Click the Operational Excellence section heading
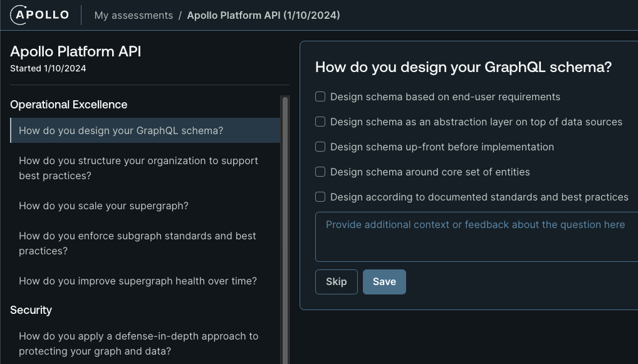 69,105
